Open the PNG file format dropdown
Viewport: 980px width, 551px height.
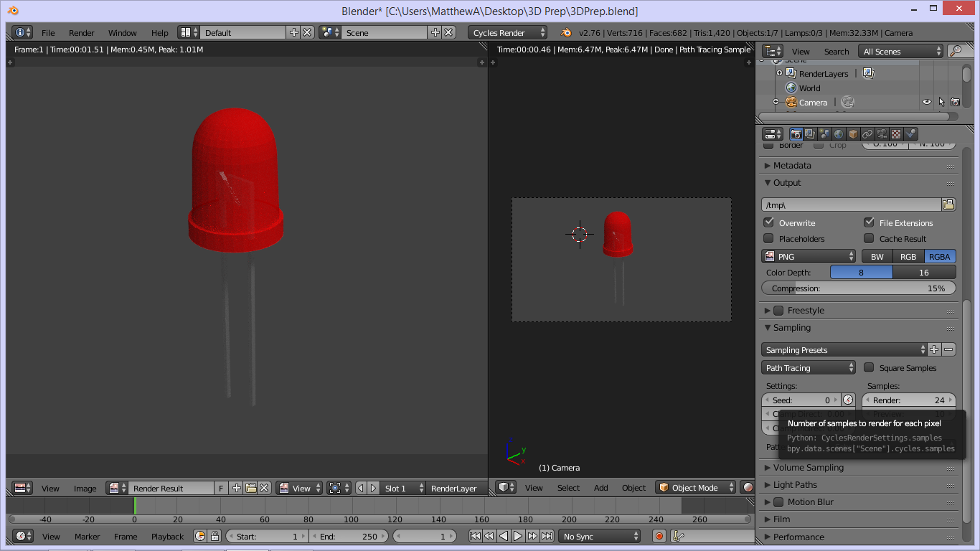[x=809, y=256]
